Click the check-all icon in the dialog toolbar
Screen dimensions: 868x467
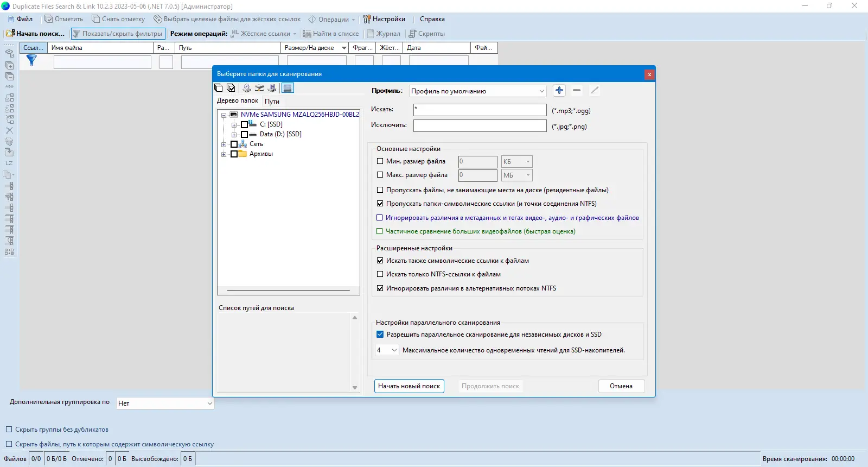[231, 88]
